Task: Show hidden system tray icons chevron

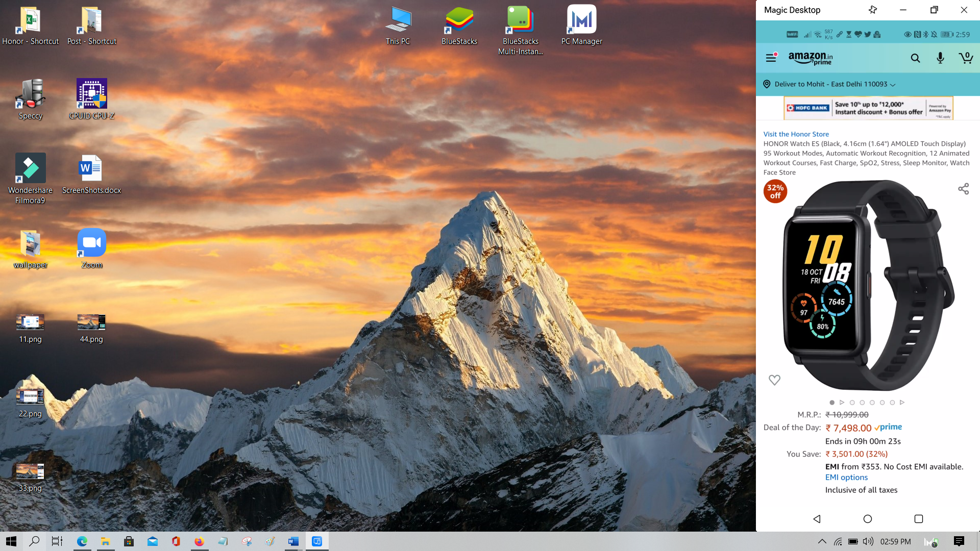Action: [822, 541]
